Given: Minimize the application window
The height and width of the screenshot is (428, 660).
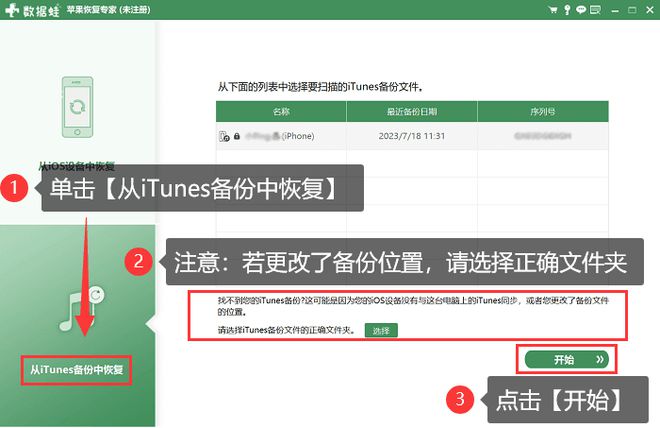Looking at the screenshot, I should tap(615, 10).
